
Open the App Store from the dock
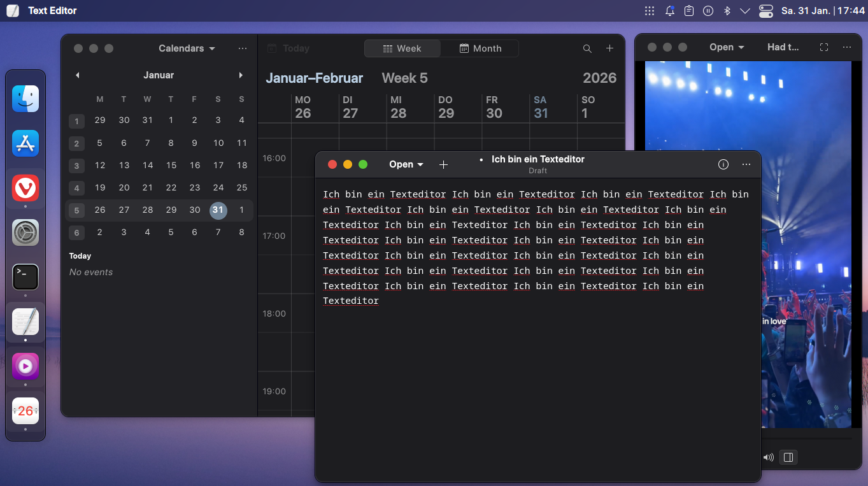[x=25, y=143]
